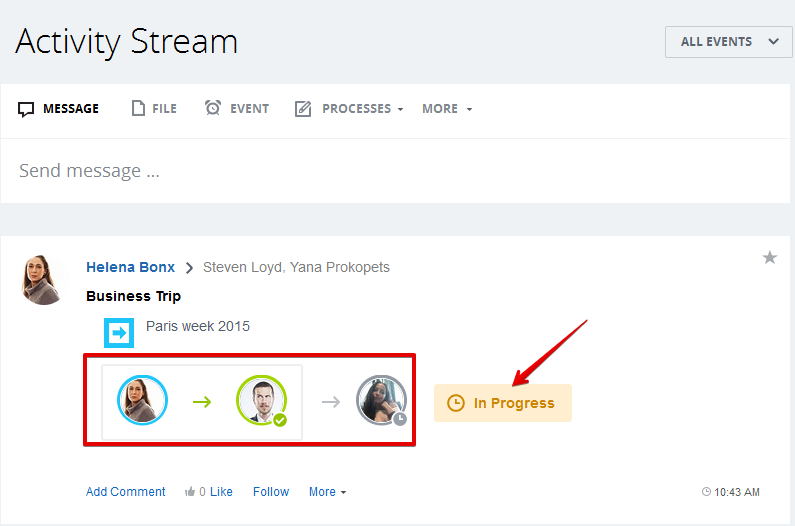Click the clock icon beside 10:43 AM
This screenshot has height=526, width=795.
tap(706, 492)
